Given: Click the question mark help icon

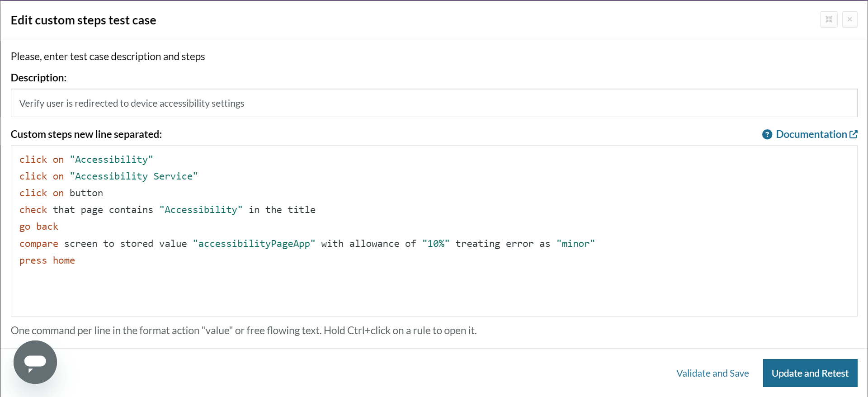Looking at the screenshot, I should [x=767, y=135].
